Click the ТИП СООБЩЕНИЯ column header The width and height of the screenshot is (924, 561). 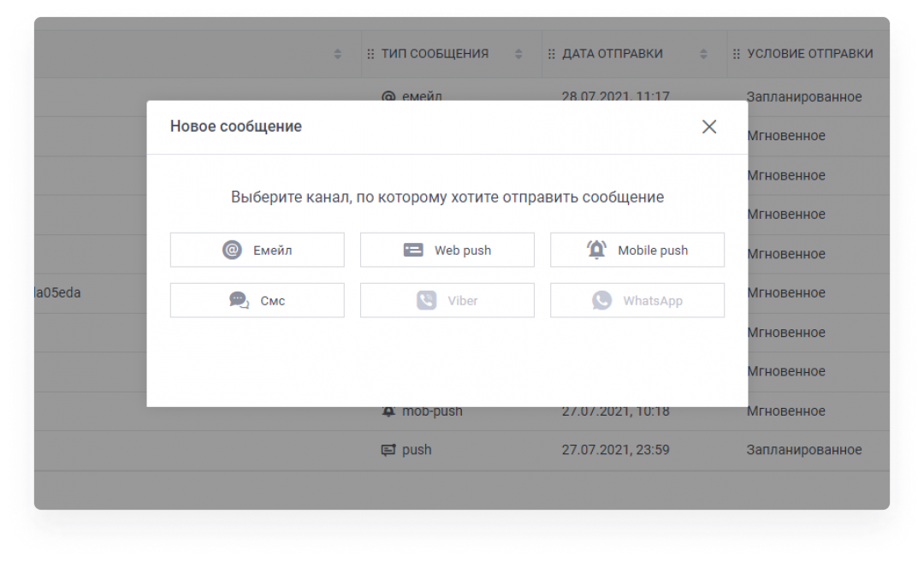coord(435,54)
